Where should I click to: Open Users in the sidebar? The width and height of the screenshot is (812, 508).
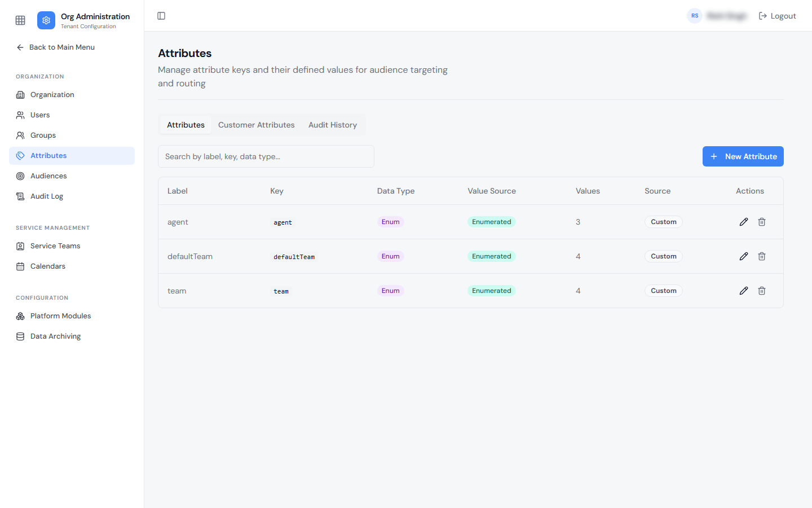[72, 115]
